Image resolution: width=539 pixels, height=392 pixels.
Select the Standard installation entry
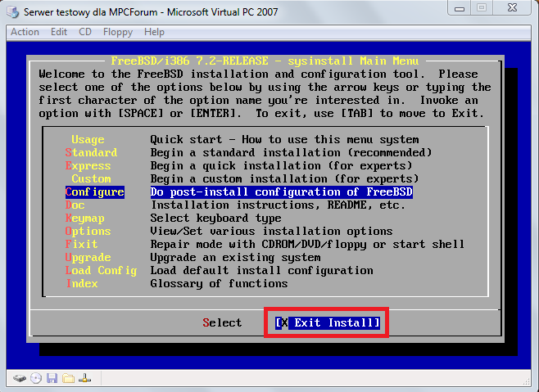coord(91,152)
